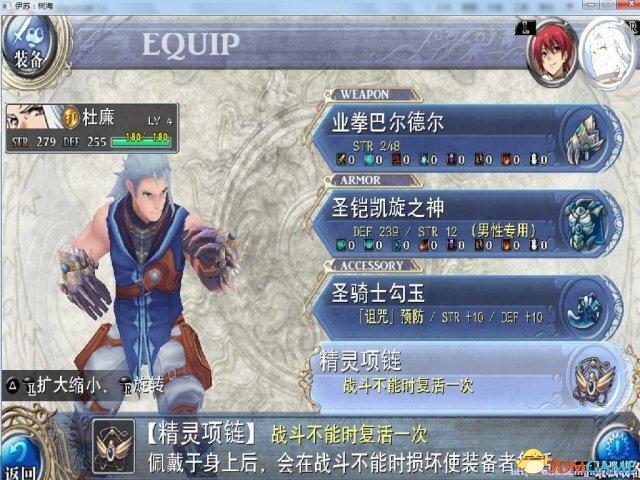640x480 pixels.
Task: Select the 圣铠凯旋之神 armor slot
Action: (x=465, y=224)
